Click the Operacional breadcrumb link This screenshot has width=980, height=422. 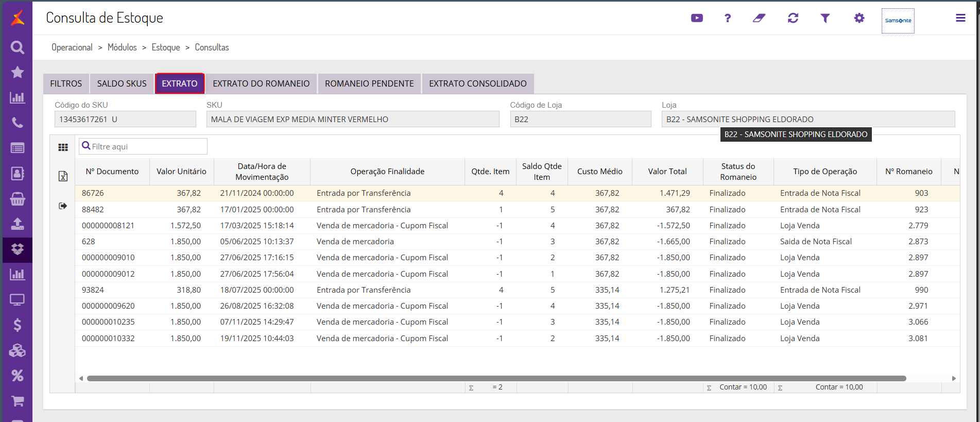point(72,47)
